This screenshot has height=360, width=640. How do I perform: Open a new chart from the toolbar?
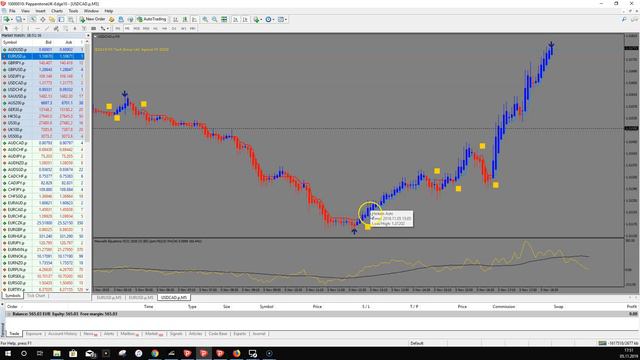[x=6, y=19]
